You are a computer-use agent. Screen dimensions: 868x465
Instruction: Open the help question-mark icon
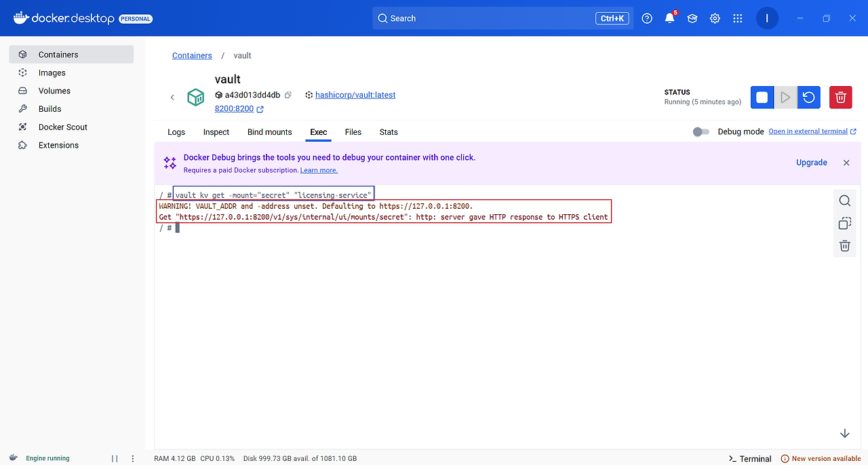[x=647, y=18]
